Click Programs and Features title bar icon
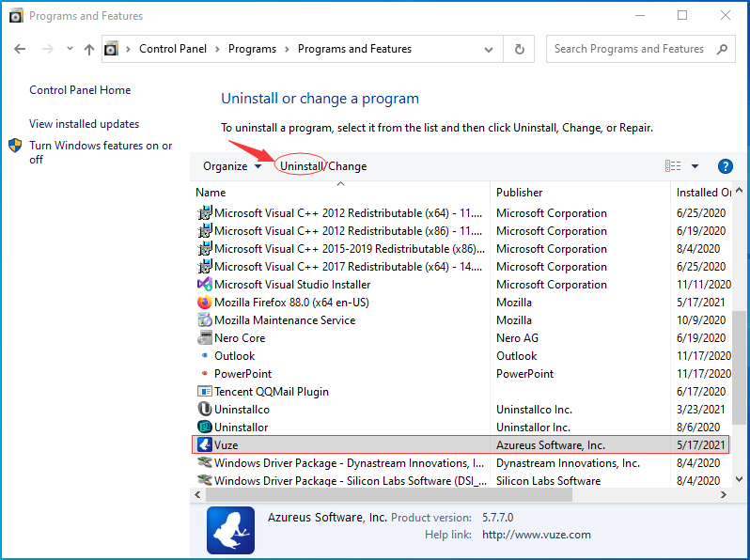 pyautogui.click(x=16, y=16)
